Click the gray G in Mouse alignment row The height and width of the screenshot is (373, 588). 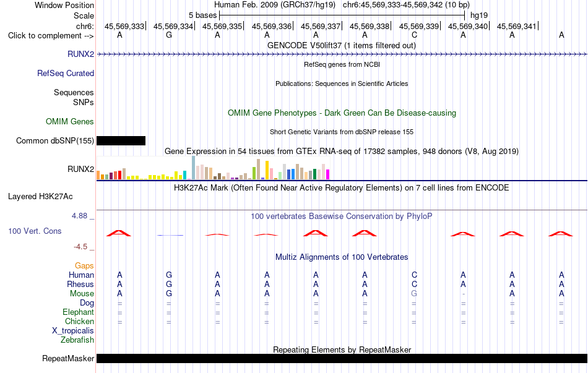click(x=414, y=294)
